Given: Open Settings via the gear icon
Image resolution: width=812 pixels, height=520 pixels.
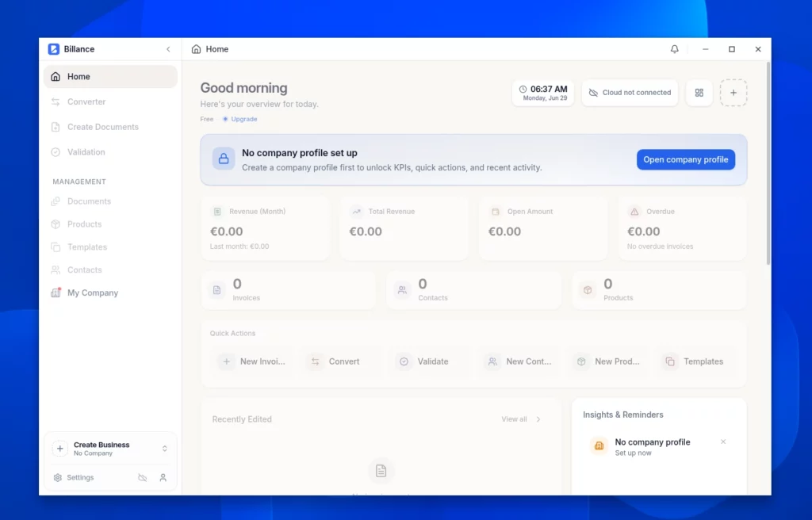Looking at the screenshot, I should 57,477.
